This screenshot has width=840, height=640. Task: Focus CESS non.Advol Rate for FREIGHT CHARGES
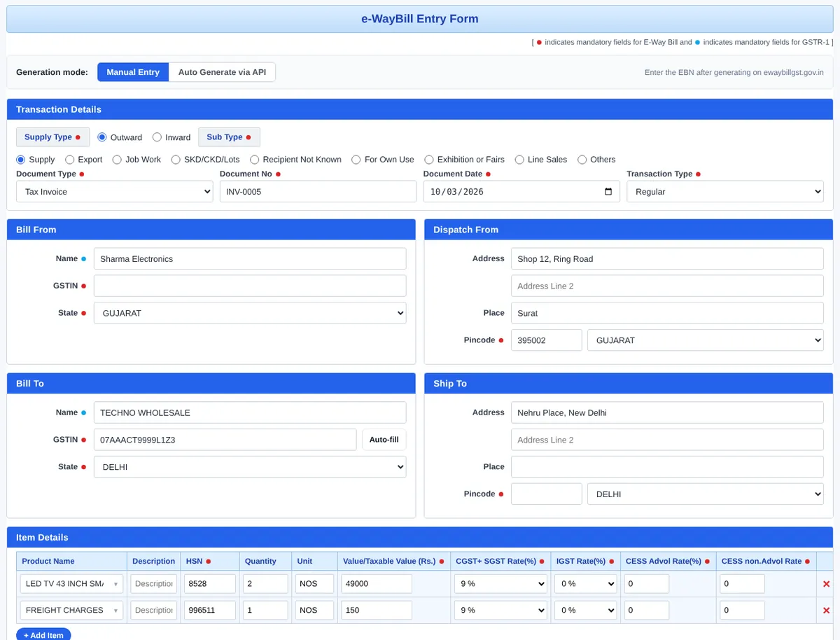(742, 611)
